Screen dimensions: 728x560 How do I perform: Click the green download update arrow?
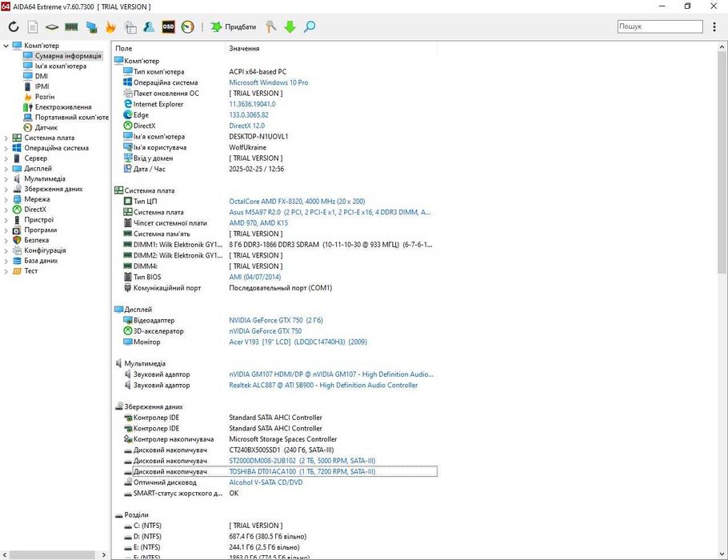(290, 27)
